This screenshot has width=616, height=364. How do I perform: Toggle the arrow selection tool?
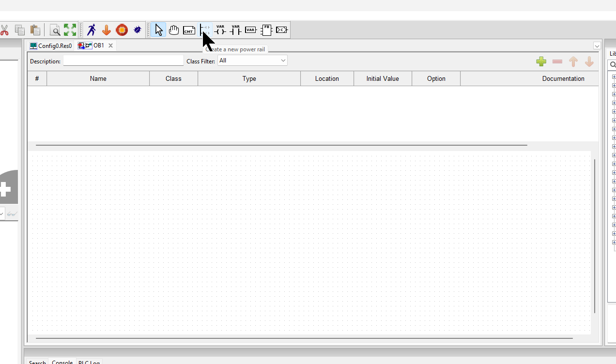(x=158, y=30)
